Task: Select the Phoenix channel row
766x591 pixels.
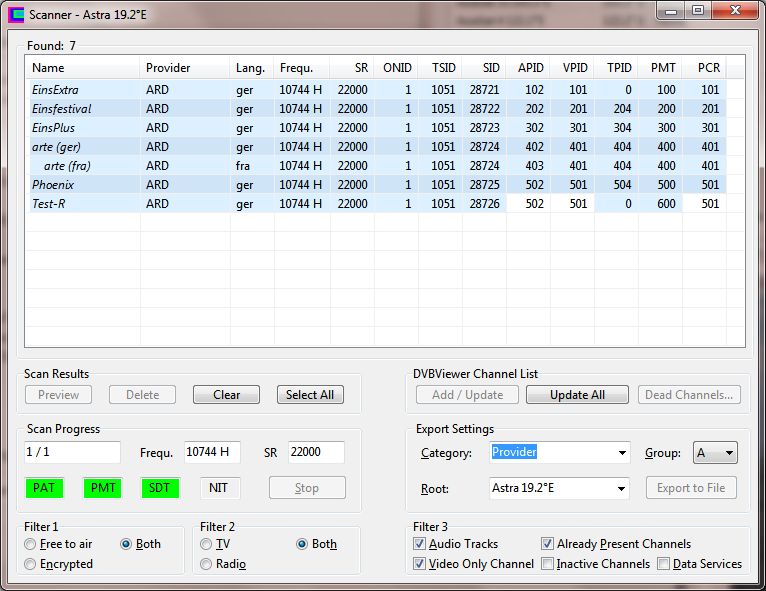Action: point(53,185)
